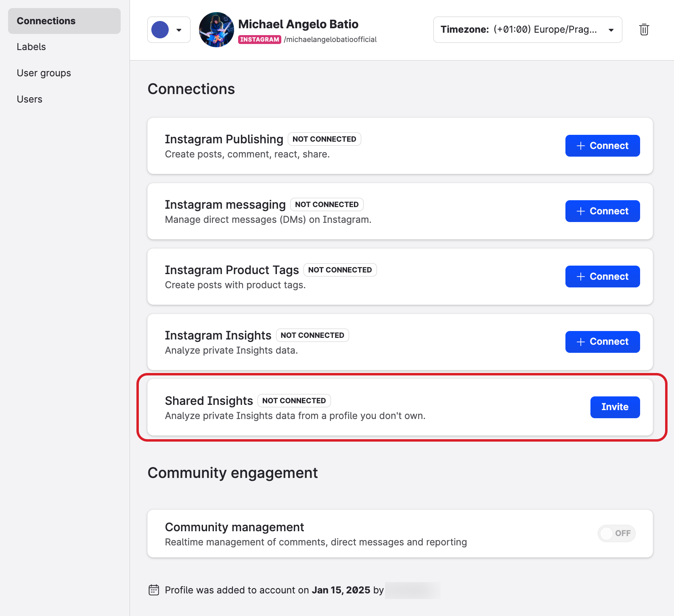Click the calendar icon near profile added date
Screen dimensions: 674x616
coord(154,590)
